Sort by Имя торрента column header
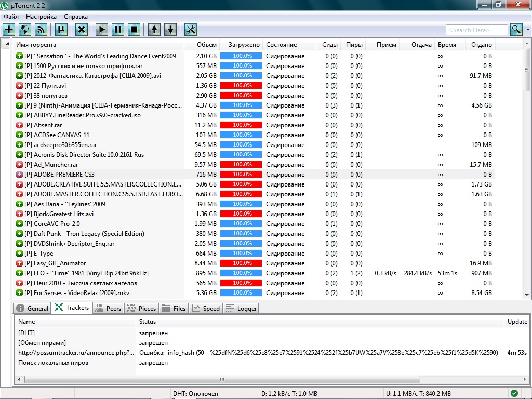Image resolution: width=532 pixels, height=399 pixels. pyautogui.click(x=98, y=45)
